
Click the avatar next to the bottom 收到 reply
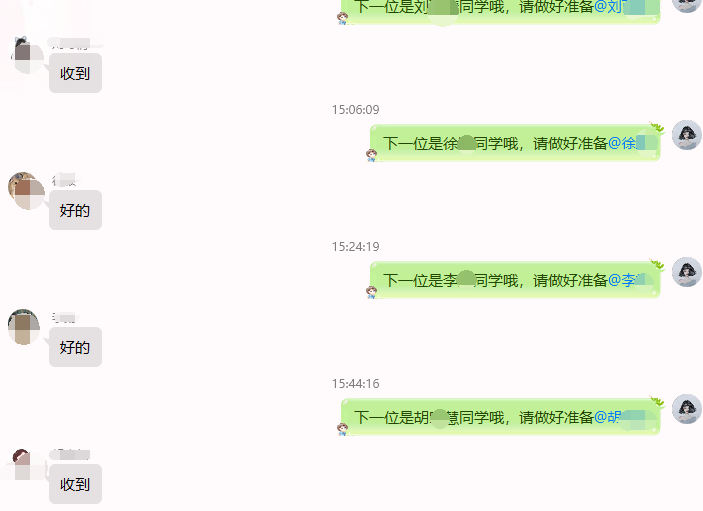27,464
